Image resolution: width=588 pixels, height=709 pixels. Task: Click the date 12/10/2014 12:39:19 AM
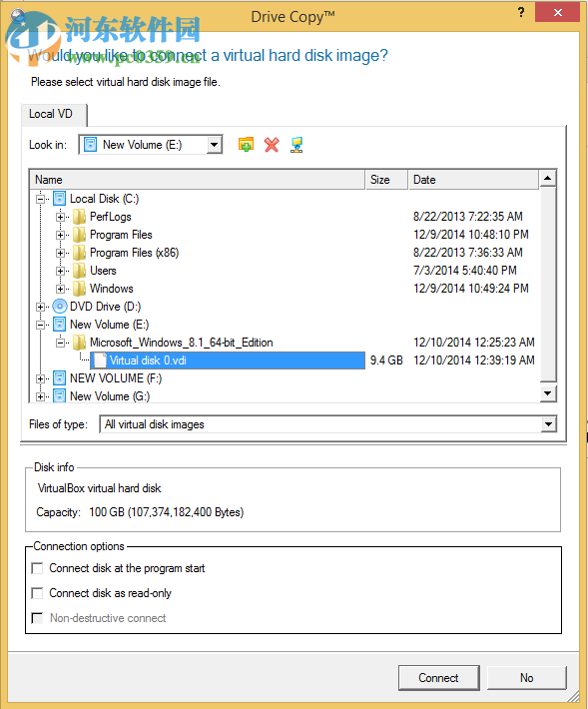pyautogui.click(x=473, y=360)
